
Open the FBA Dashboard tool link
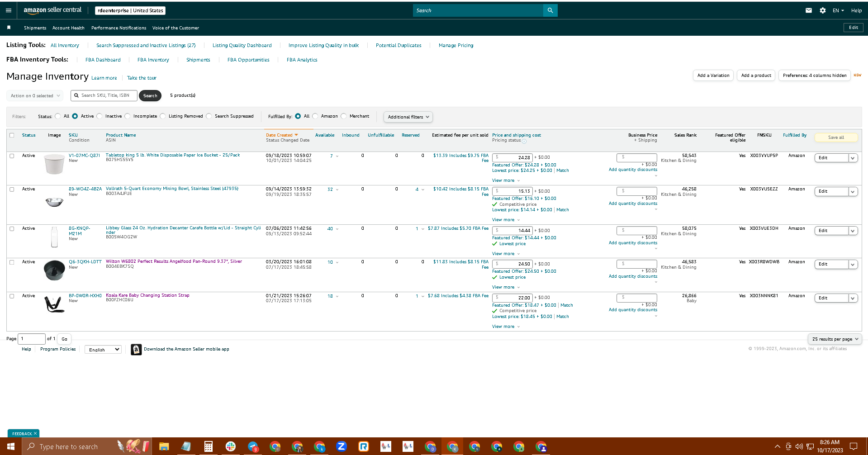(x=103, y=60)
